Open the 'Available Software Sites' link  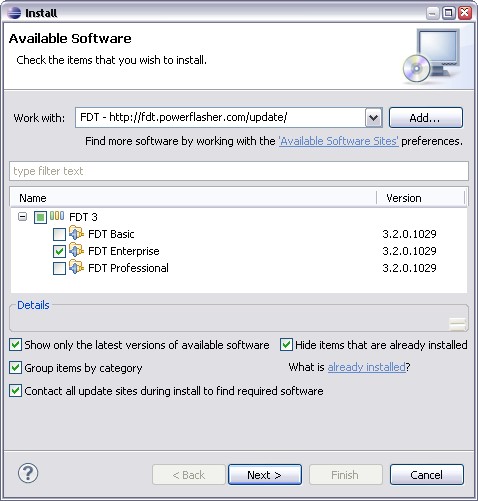[338, 141]
